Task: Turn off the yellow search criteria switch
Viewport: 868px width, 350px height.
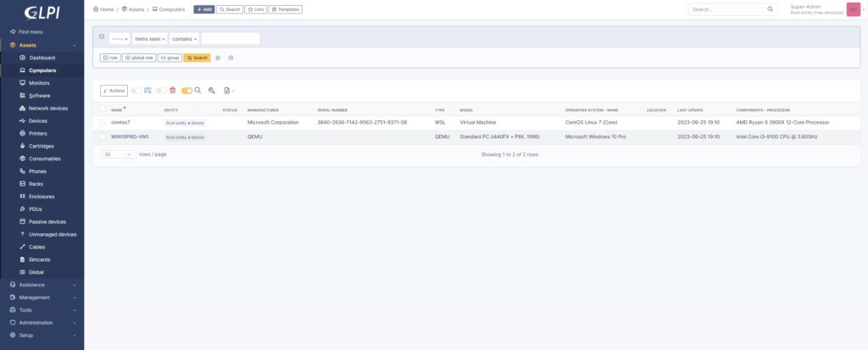Action: pyautogui.click(x=186, y=91)
